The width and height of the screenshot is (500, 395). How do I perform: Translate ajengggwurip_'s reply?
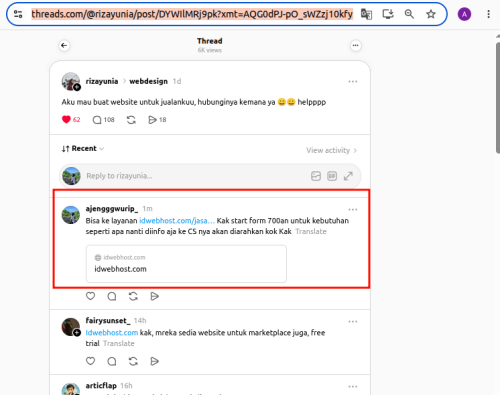(x=311, y=231)
